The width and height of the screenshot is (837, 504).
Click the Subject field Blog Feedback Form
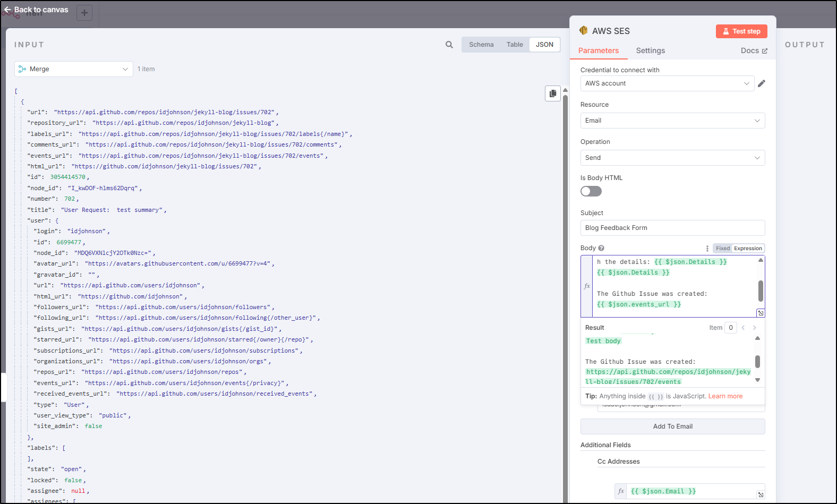coord(672,228)
